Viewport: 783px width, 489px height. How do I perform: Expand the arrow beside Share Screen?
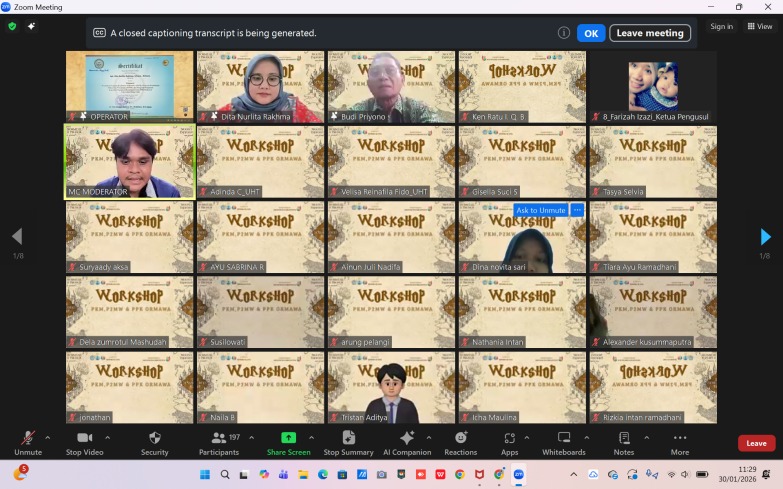tap(311, 437)
